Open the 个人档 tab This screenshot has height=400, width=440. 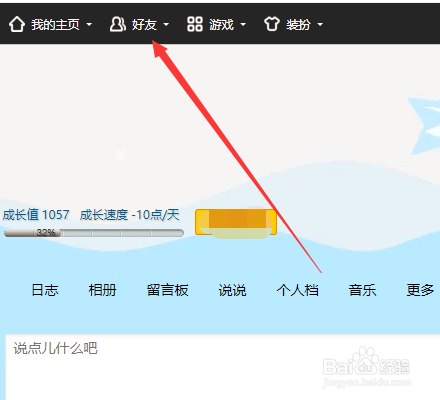[297, 290]
